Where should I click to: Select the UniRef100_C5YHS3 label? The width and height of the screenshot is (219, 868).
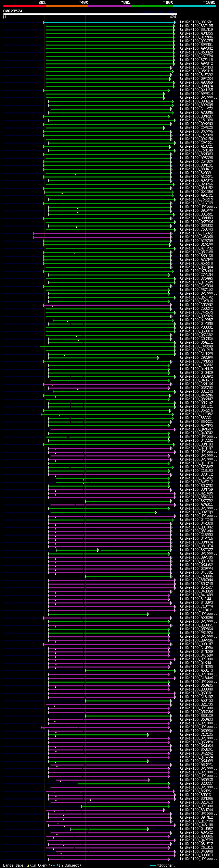[196, 68]
